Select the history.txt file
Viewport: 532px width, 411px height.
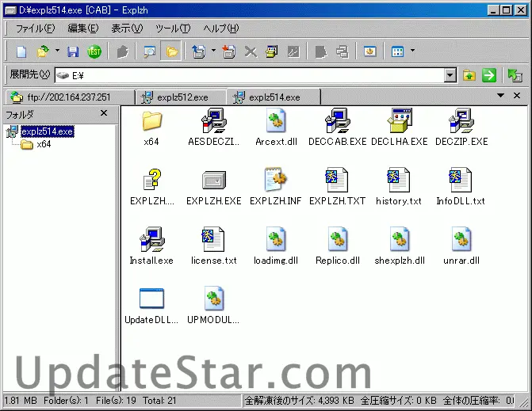(399, 187)
